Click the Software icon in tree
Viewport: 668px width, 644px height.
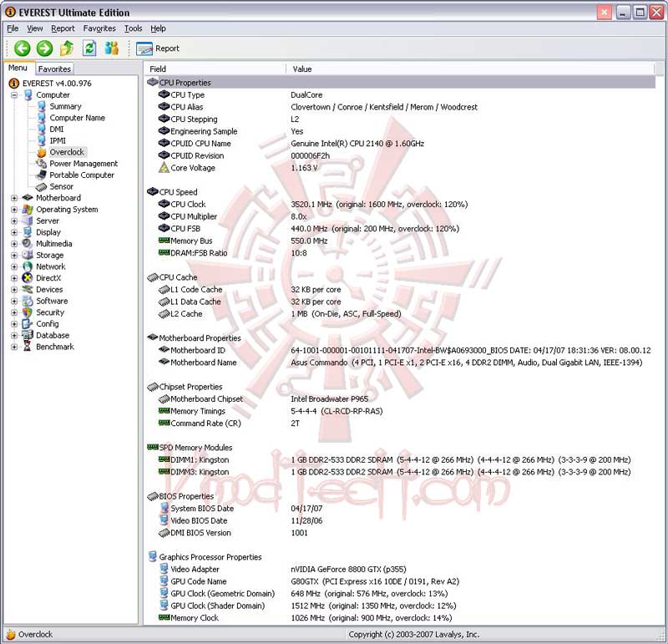[28, 301]
